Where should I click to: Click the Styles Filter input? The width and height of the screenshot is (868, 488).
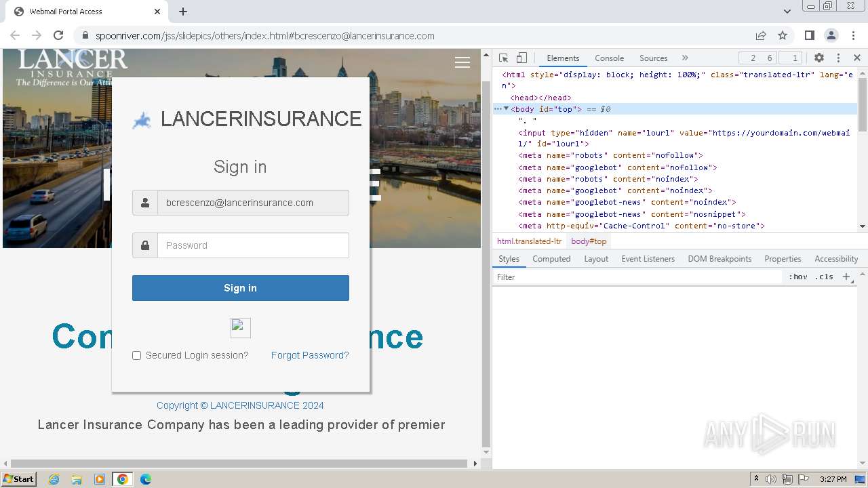pos(637,277)
